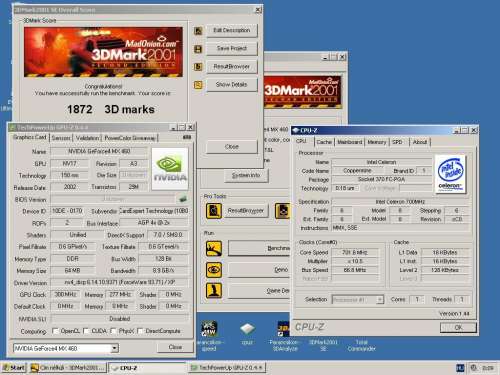The image size is (500, 375).
Task: Click the NVIDIA logo in GPU-Z
Action: [170, 169]
